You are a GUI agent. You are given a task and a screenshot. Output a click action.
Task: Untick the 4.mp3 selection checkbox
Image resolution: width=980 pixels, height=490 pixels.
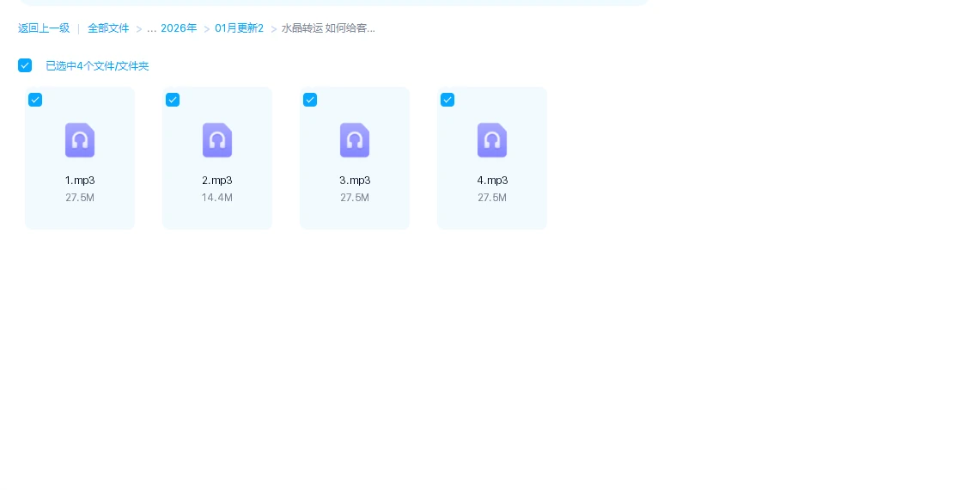tap(447, 100)
